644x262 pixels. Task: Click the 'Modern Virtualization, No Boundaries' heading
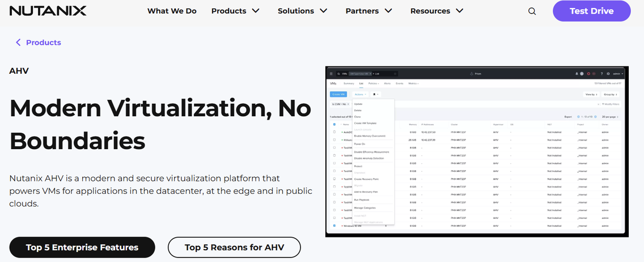click(x=160, y=125)
